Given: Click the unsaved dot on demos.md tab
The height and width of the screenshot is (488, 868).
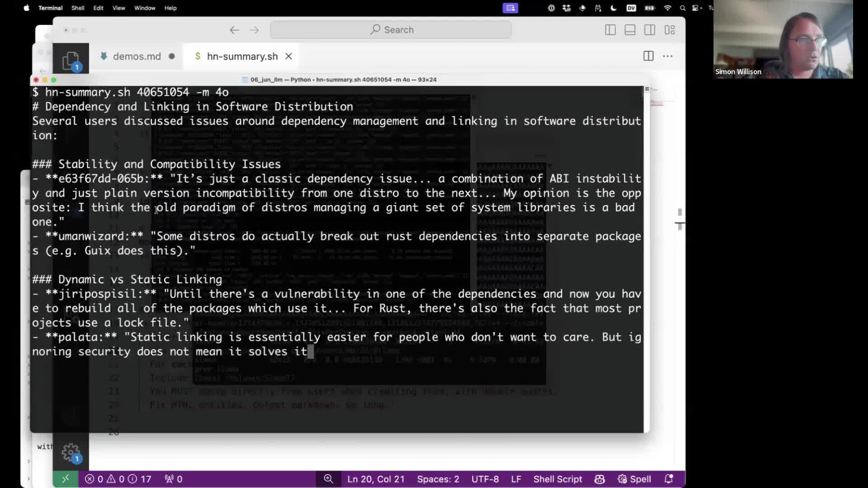Looking at the screenshot, I should coord(172,56).
